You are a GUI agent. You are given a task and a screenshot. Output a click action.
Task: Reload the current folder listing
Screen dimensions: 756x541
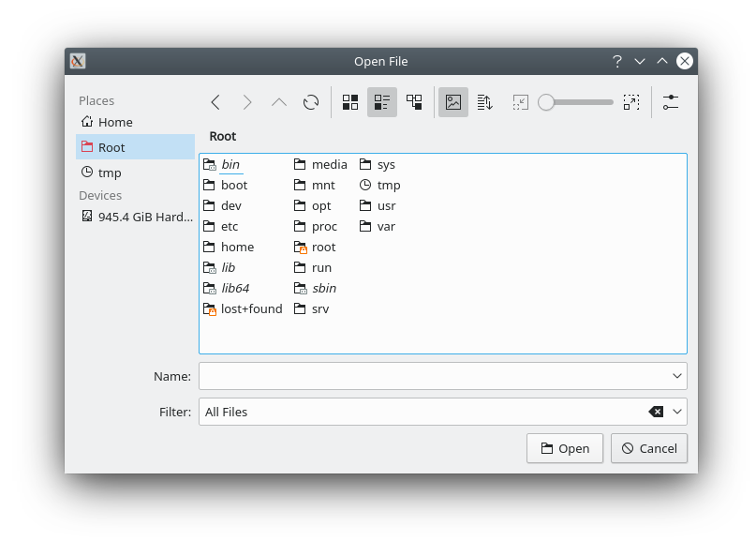click(311, 102)
